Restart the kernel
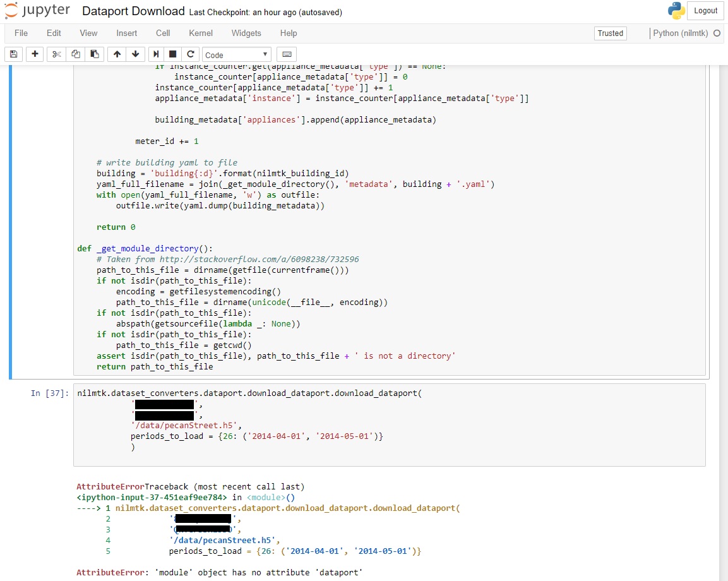 coord(190,54)
